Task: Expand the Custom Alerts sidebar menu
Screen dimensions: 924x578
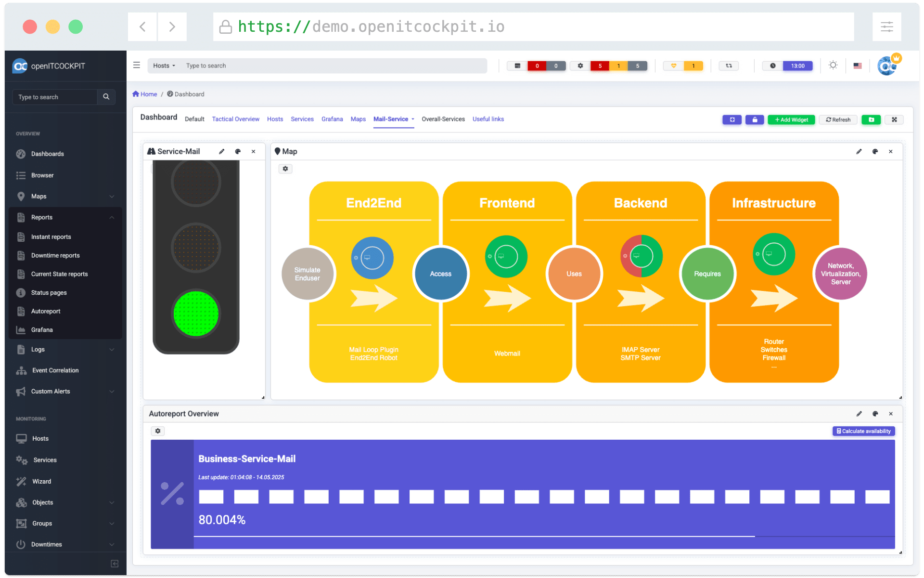Action: (65, 392)
